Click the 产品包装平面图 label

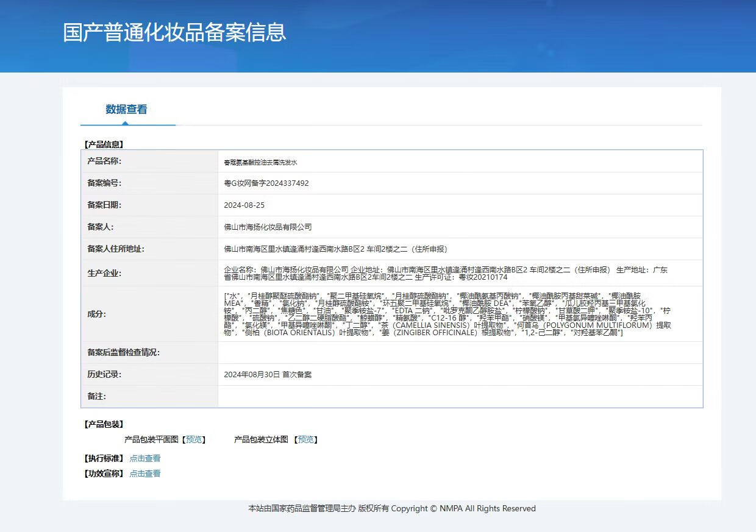click(x=151, y=439)
